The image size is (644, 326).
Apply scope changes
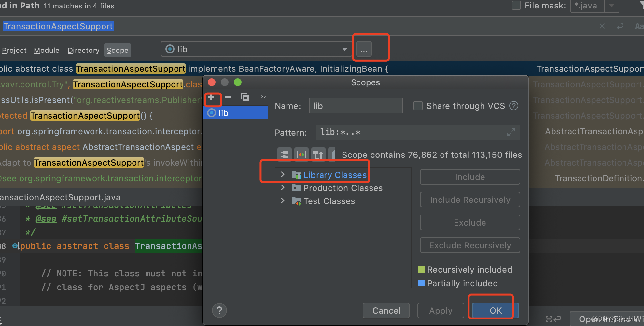[441, 310]
